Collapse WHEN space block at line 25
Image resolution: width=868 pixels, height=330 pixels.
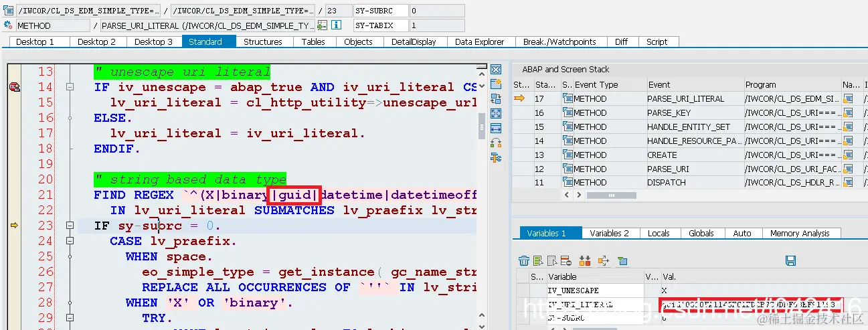pos(70,256)
